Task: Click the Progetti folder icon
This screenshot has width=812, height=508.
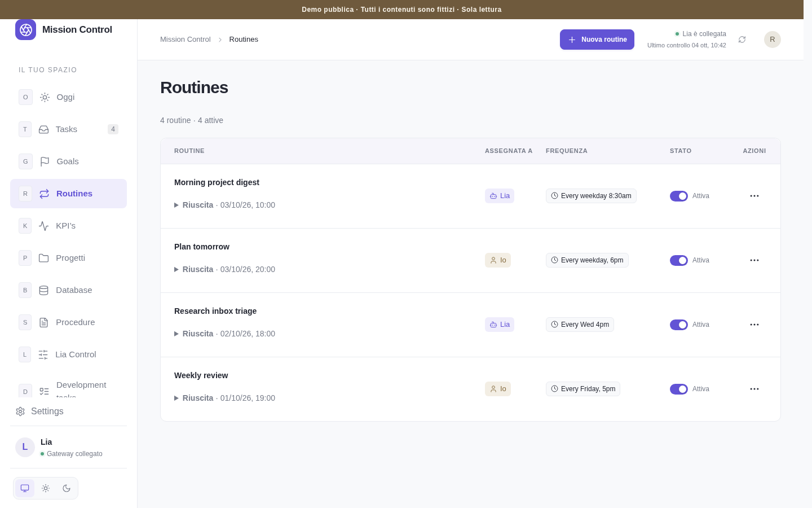Action: pyautogui.click(x=43, y=258)
